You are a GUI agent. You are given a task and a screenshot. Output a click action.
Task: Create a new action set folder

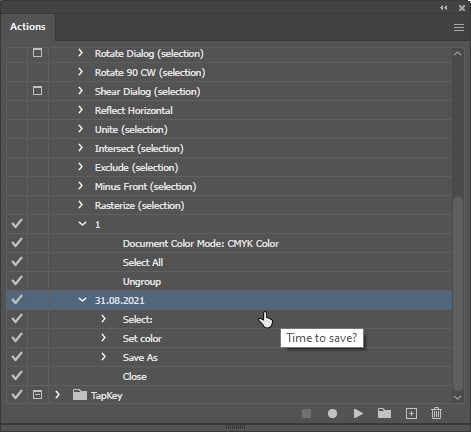[x=384, y=413]
